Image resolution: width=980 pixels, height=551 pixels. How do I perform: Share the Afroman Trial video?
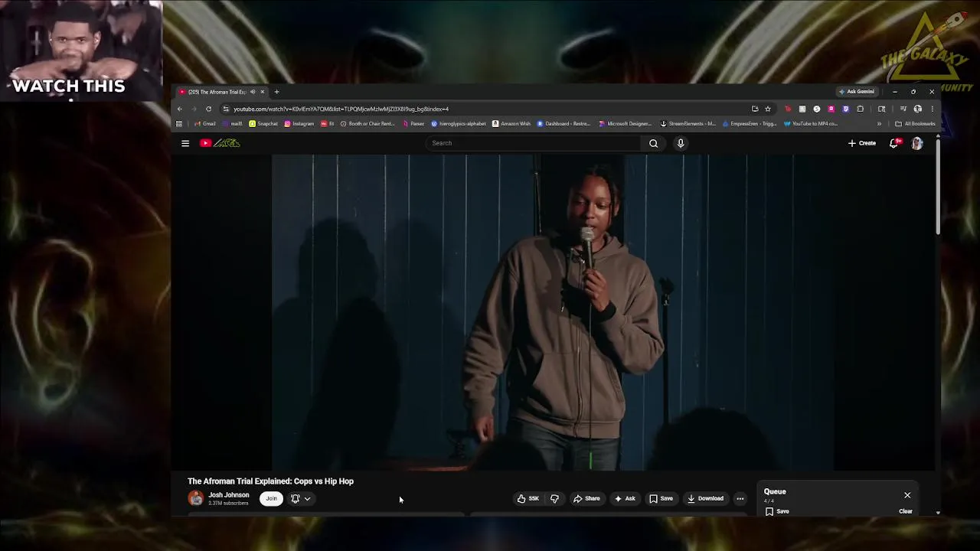587,499
